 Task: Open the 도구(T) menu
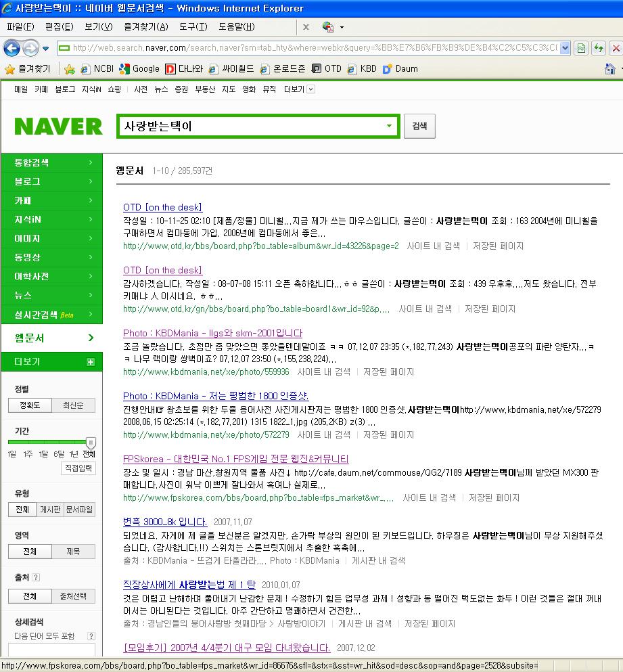point(193,27)
